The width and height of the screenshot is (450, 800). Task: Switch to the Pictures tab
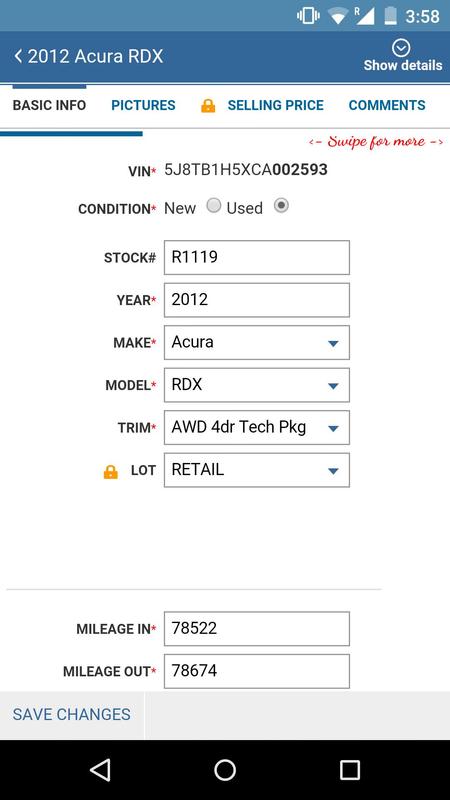(143, 106)
